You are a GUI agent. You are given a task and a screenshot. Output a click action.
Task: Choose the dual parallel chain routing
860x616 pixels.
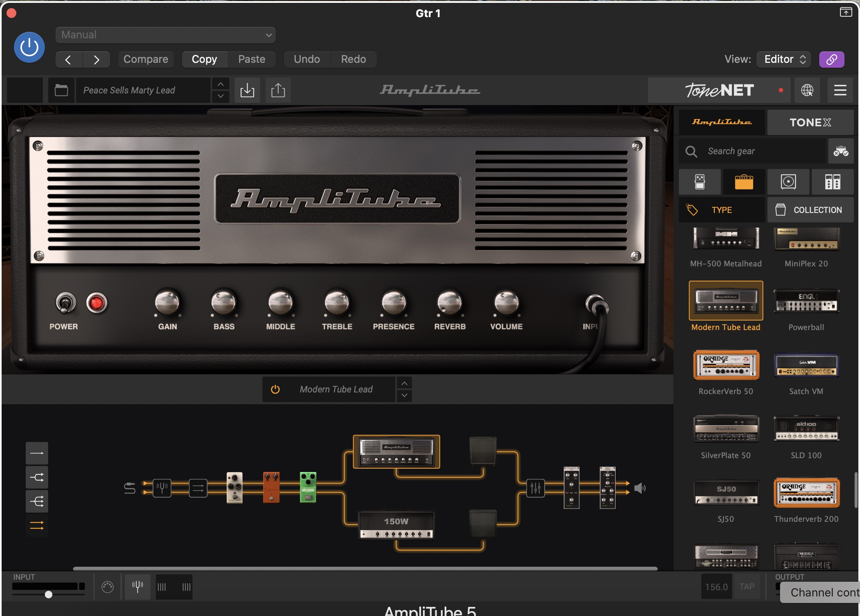37,525
